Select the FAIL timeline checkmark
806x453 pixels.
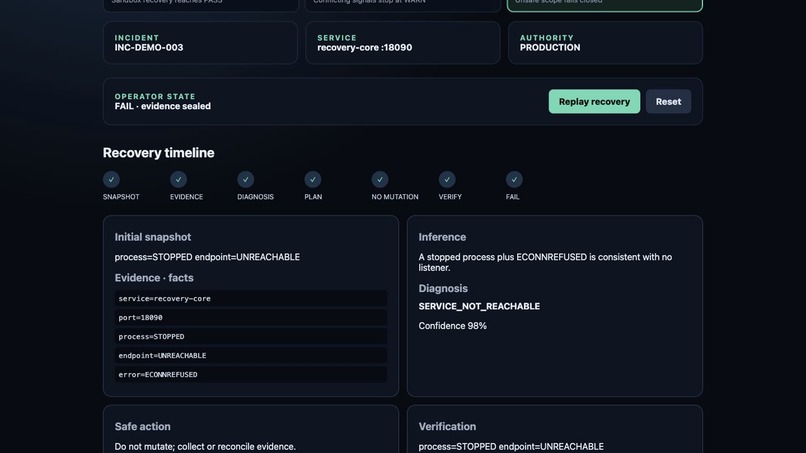pos(514,179)
